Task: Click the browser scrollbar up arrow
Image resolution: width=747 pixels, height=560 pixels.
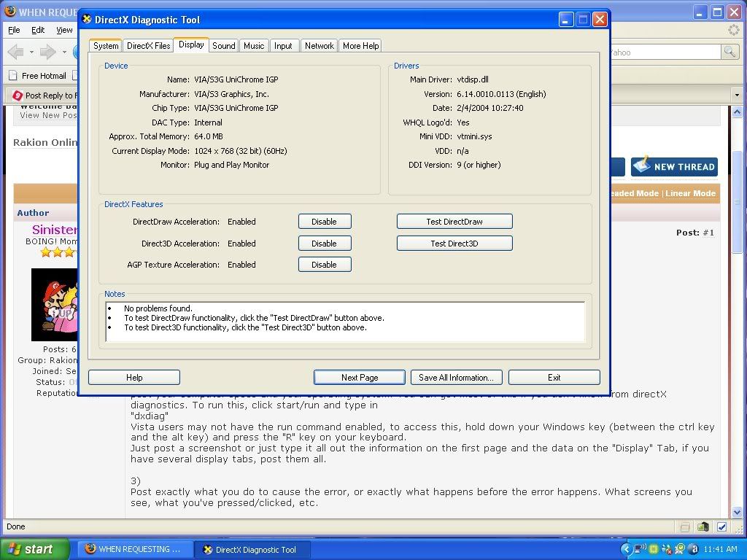Action: [x=737, y=112]
